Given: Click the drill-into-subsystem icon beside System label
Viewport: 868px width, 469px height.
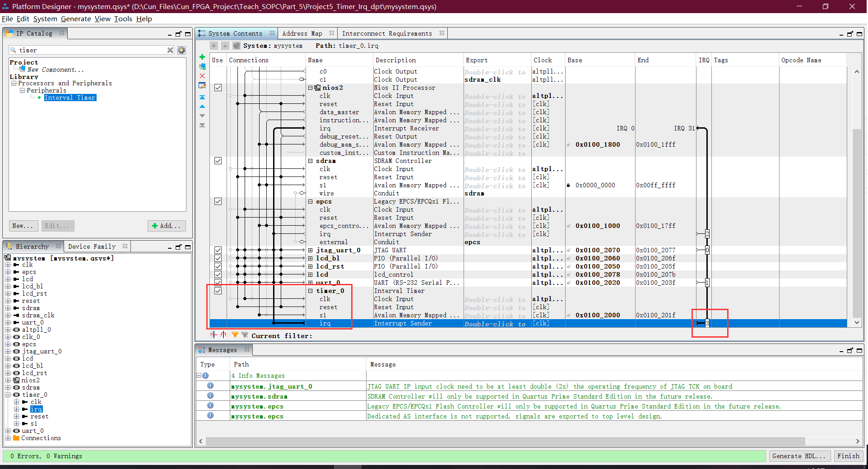Looking at the screenshot, I should (236, 46).
